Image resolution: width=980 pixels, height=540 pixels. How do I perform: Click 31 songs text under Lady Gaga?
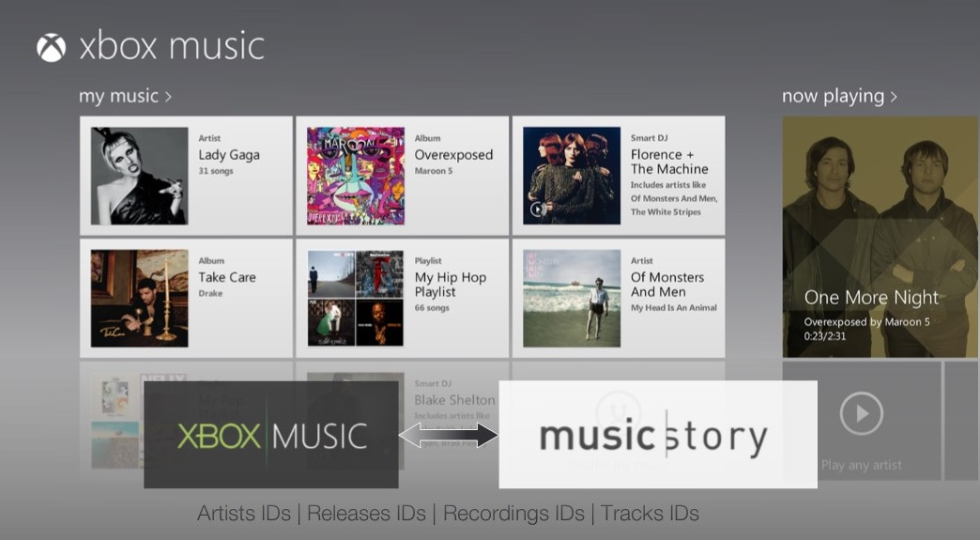click(216, 171)
